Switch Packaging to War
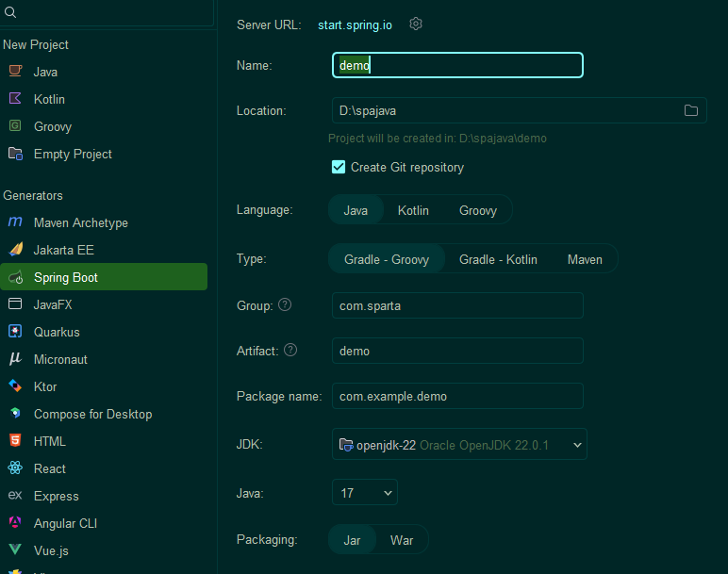Image resolution: width=728 pixels, height=574 pixels. [402, 540]
